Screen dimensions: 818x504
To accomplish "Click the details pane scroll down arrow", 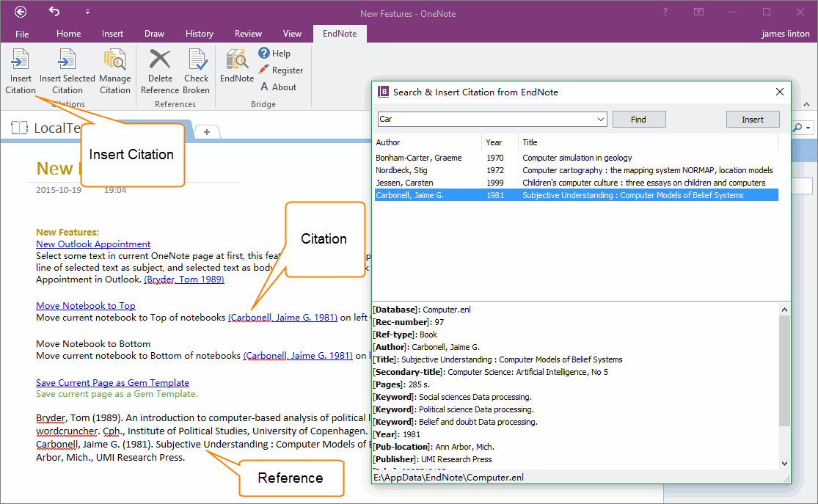I will click(784, 464).
